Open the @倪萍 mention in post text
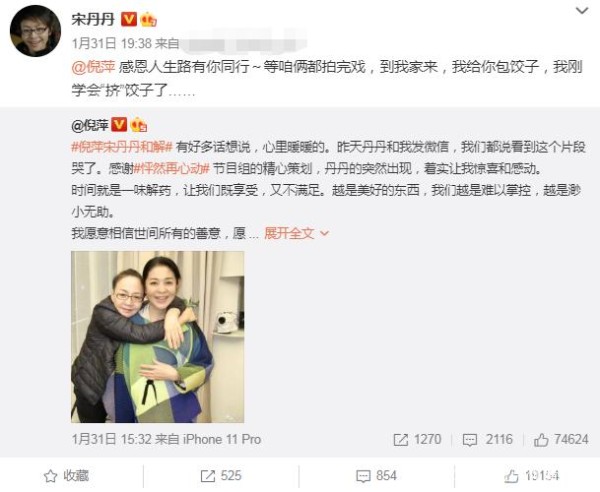Screen dimensions: 600x492 [x=93, y=67]
